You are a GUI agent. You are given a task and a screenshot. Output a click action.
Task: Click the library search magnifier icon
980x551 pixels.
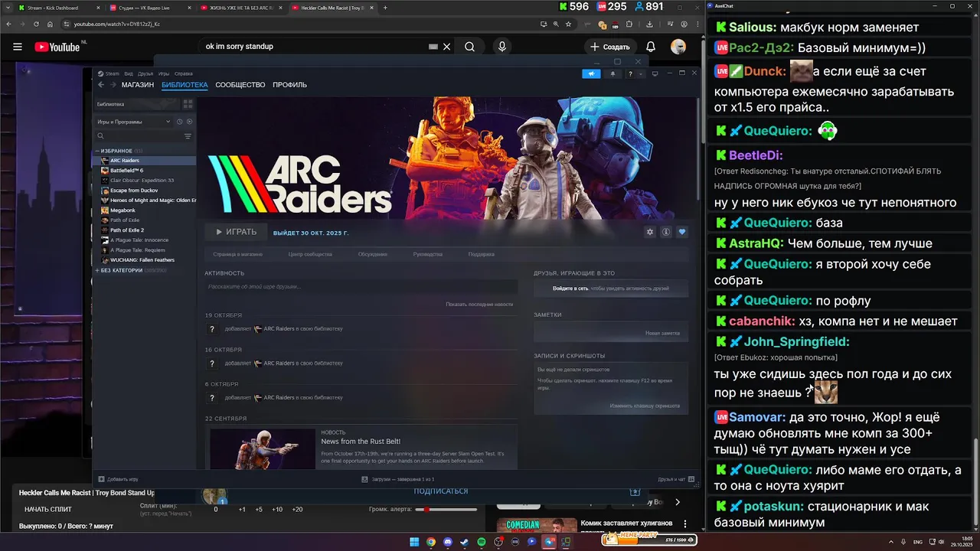click(100, 136)
